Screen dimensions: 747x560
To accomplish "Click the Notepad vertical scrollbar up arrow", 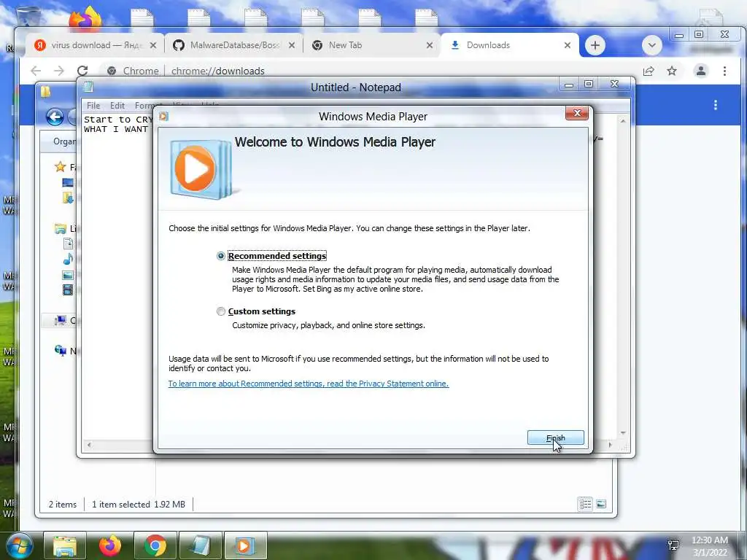I will [x=623, y=122].
